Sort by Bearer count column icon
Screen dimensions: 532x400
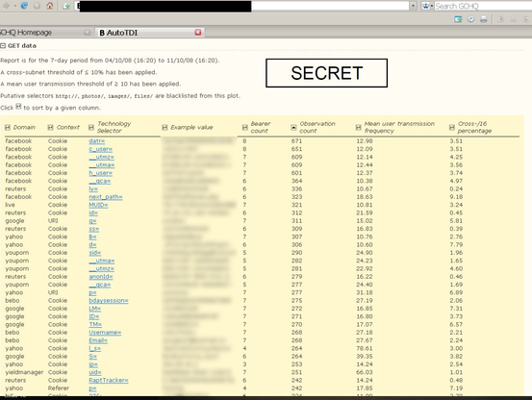pyautogui.click(x=245, y=127)
